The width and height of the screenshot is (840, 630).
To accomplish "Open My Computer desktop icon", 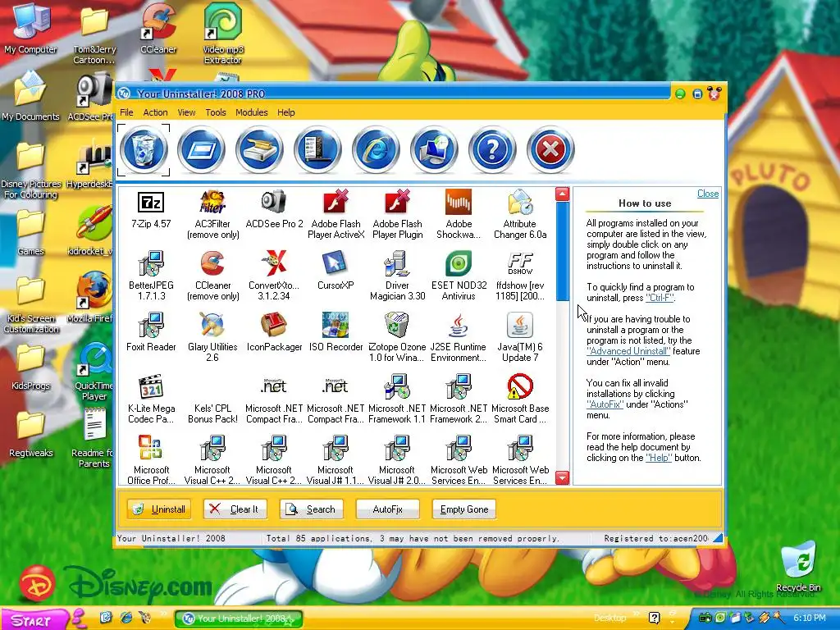I will [30, 29].
